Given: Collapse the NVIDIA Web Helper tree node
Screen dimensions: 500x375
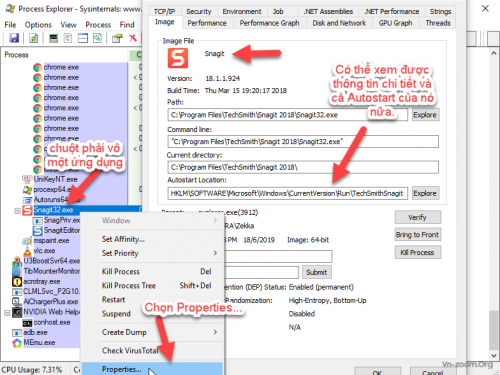Looking at the screenshot, I should (7, 313).
